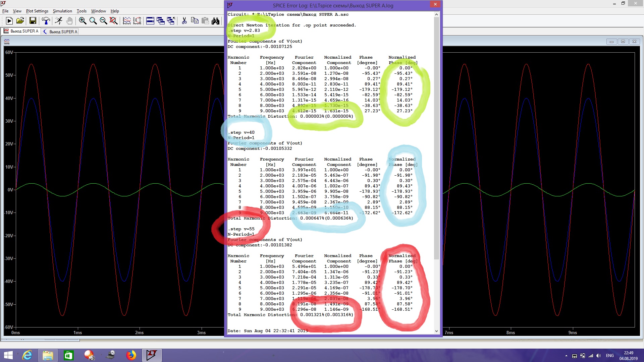Open the View menu

pos(17,11)
